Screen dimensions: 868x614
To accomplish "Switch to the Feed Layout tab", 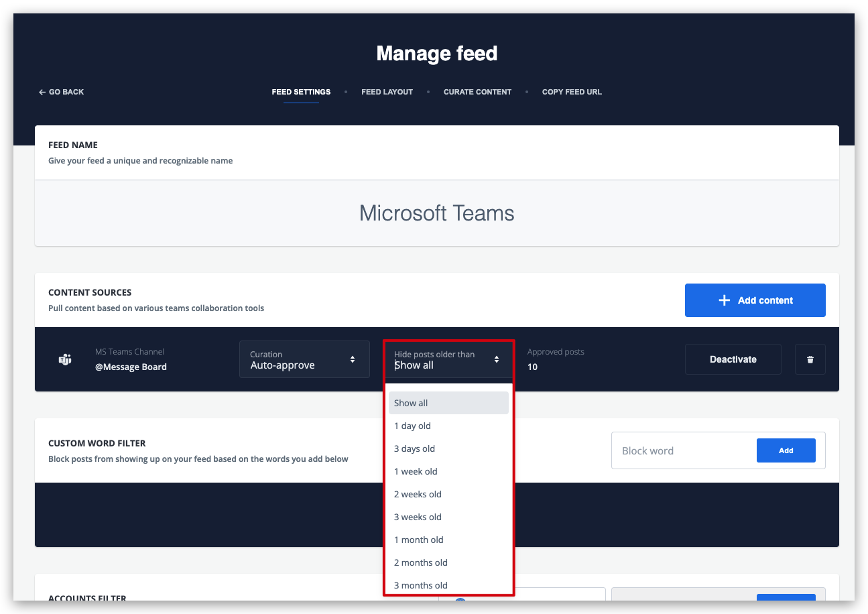I will click(387, 92).
